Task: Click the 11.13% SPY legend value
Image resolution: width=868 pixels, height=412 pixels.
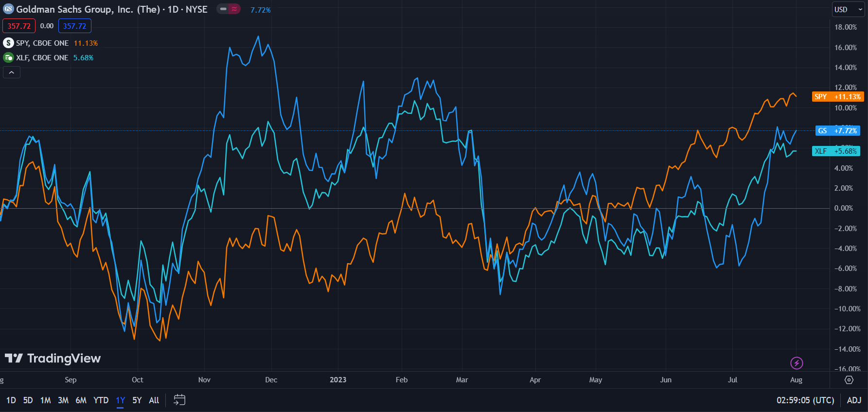Action: click(x=86, y=43)
